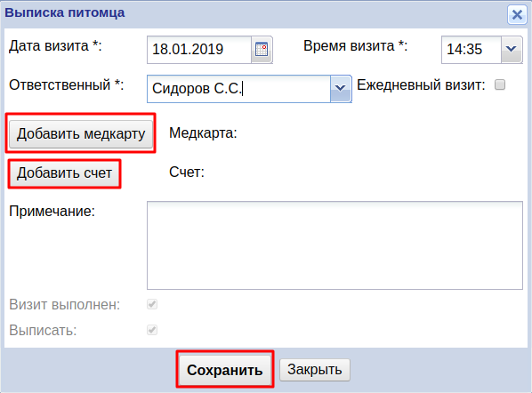This screenshot has height=393, width=532.
Task: Click the Добавить медкарту button
Action: 81,133
